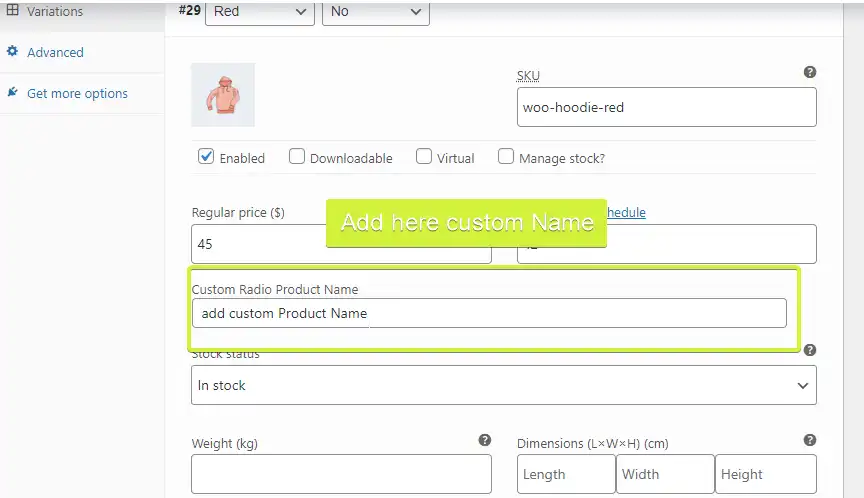This screenshot has height=498, width=864.
Task: Click the Height dimension field
Action: point(765,474)
